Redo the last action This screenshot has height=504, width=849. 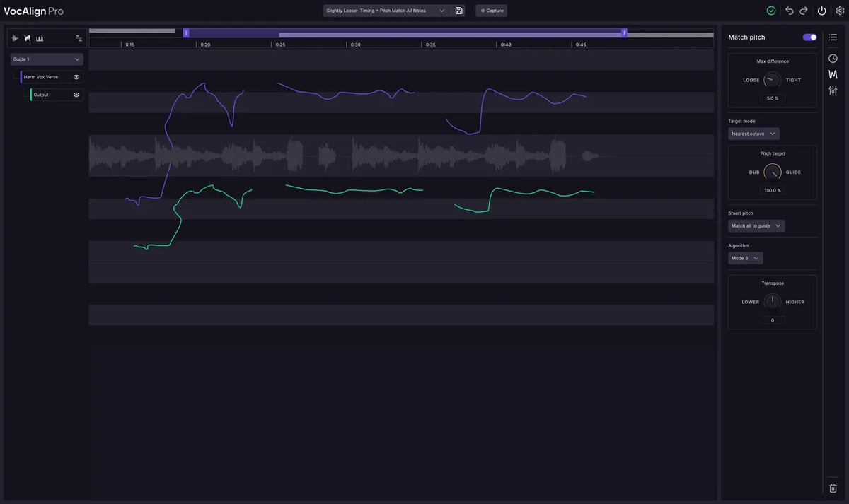(804, 11)
